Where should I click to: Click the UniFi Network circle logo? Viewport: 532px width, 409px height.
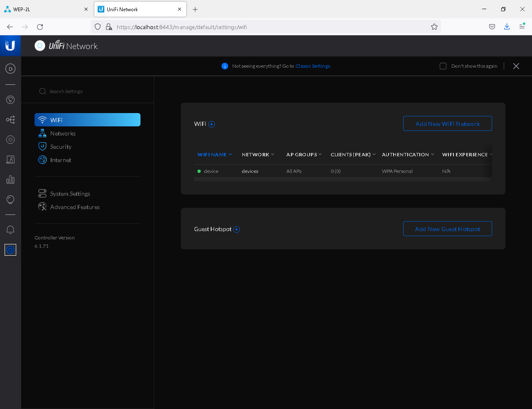(x=40, y=46)
